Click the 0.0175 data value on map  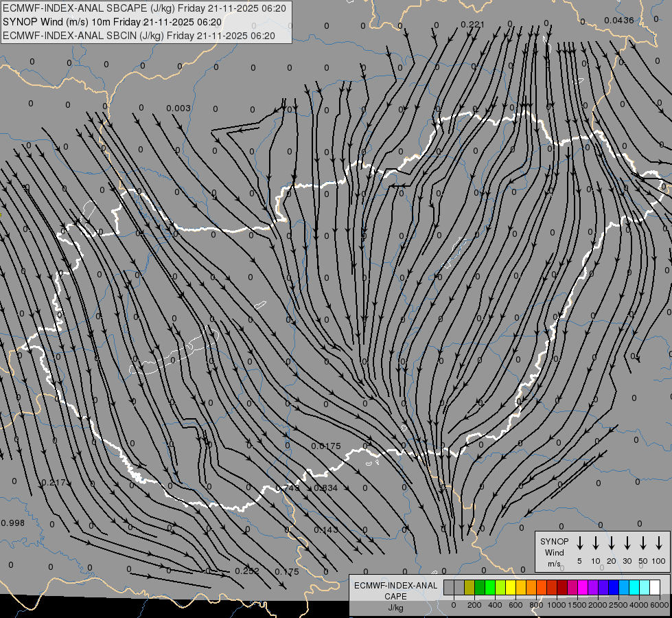click(325, 446)
